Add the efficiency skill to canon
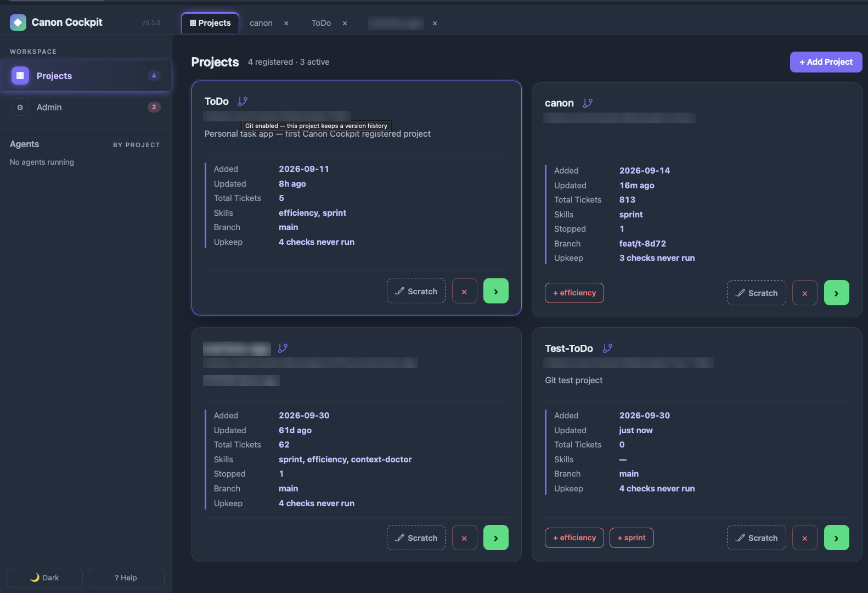868x593 pixels. (574, 293)
